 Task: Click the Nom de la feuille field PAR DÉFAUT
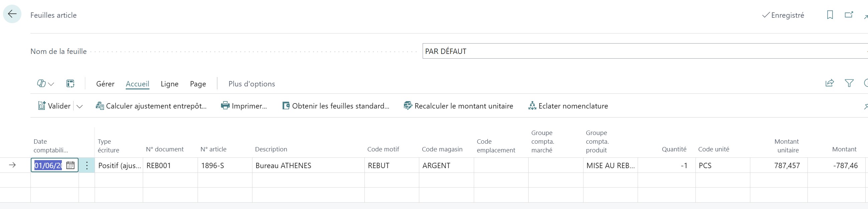point(645,51)
